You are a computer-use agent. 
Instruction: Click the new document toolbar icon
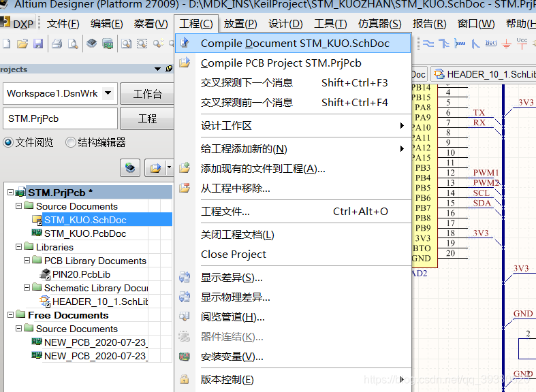pos(7,44)
